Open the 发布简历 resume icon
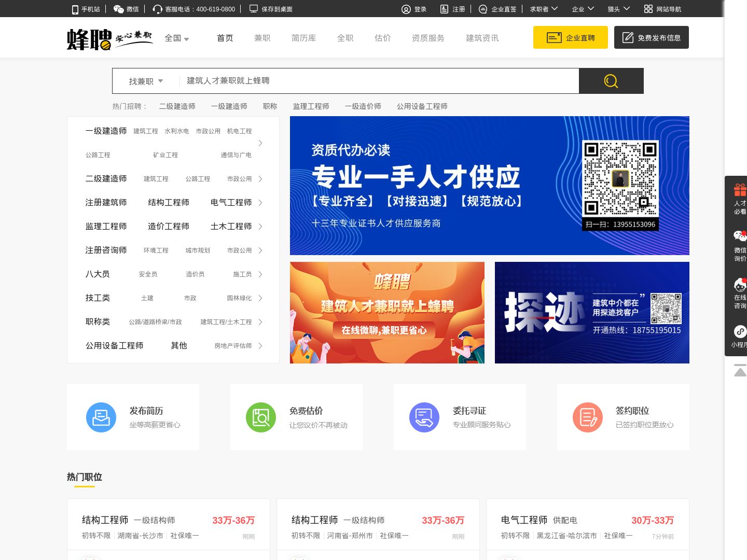Screen dimensions: 747x560 (x=101, y=417)
